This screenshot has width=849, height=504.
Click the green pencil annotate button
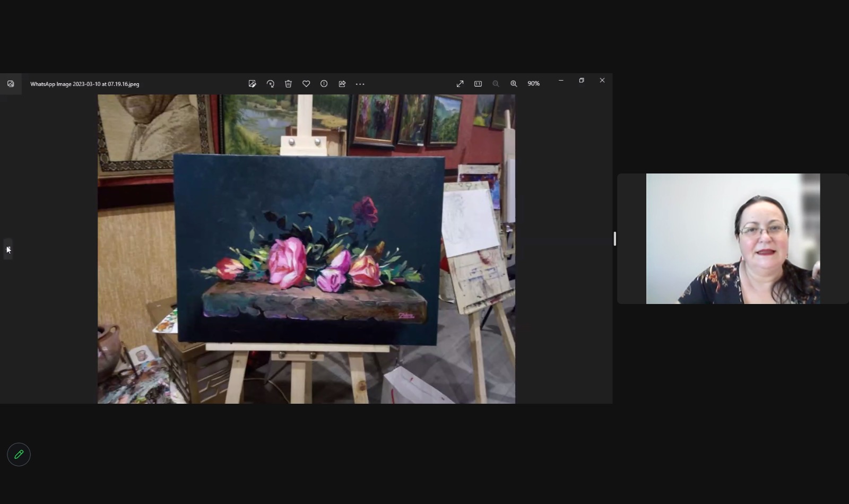pyautogui.click(x=19, y=455)
